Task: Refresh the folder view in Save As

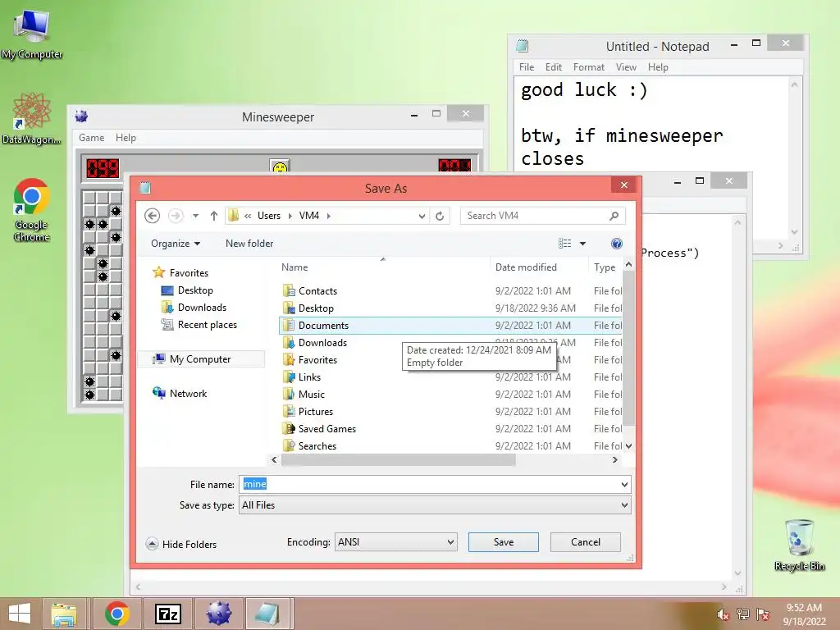Action: 440,216
